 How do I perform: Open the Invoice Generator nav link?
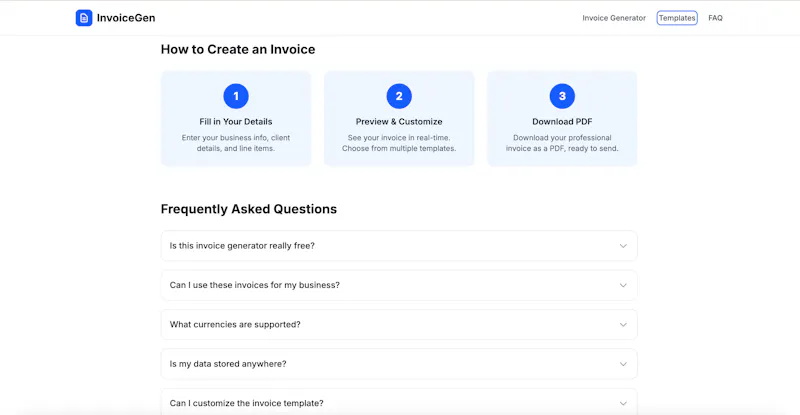(x=614, y=18)
